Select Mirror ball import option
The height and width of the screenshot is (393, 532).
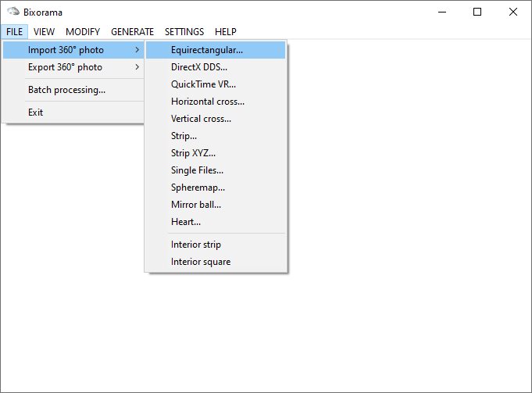coord(196,205)
